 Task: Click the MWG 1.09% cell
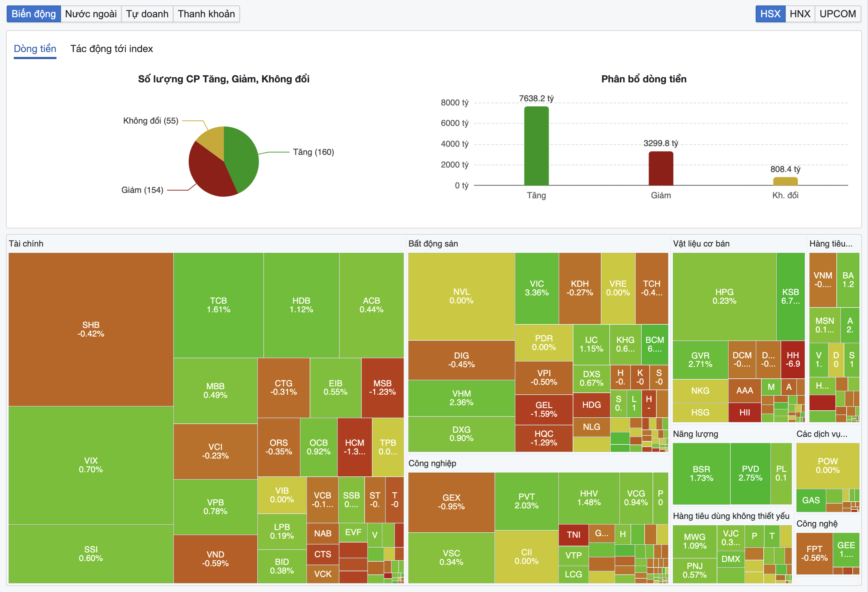695,542
